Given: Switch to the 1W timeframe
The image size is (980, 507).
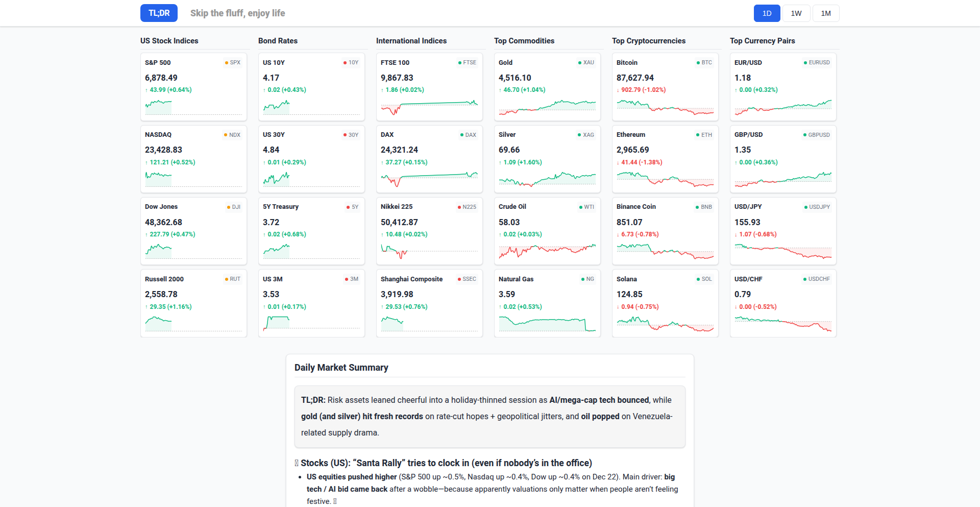Looking at the screenshot, I should pyautogui.click(x=796, y=13).
